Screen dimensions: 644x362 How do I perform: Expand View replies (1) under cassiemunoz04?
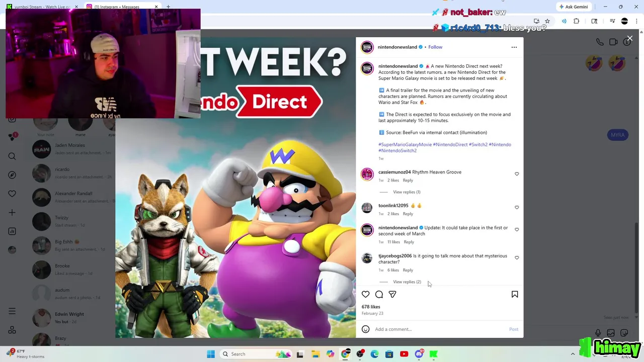407,192
